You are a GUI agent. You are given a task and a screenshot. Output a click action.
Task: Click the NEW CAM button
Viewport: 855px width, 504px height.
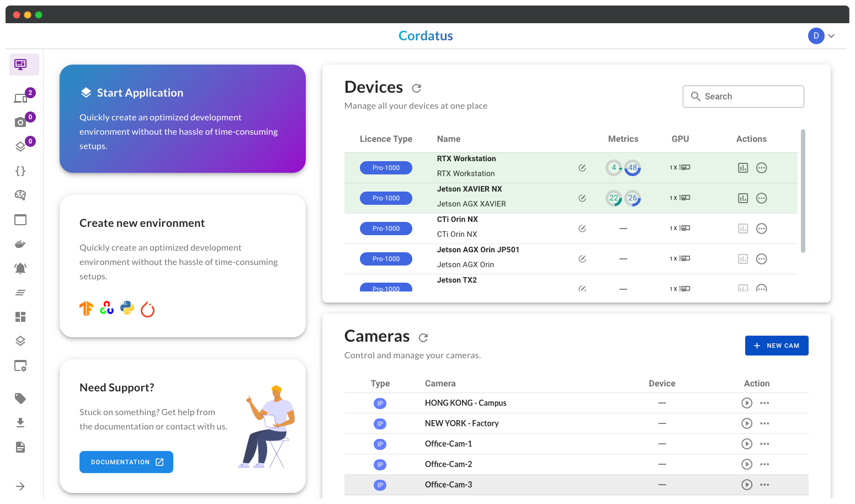coord(777,346)
